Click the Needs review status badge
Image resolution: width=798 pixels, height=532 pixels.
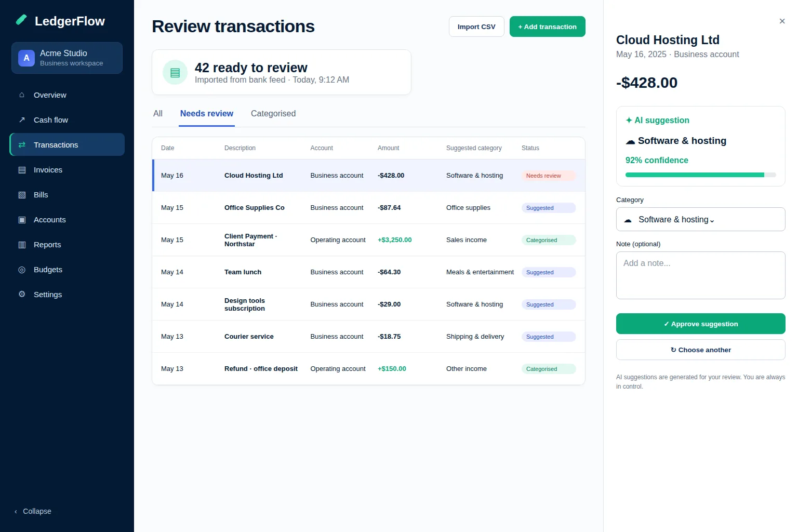point(549,176)
